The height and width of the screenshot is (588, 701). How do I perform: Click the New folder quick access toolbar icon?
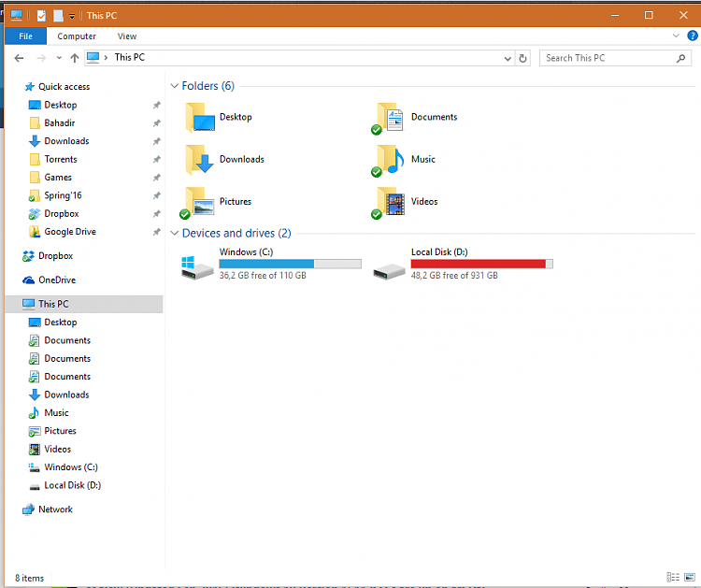point(58,16)
